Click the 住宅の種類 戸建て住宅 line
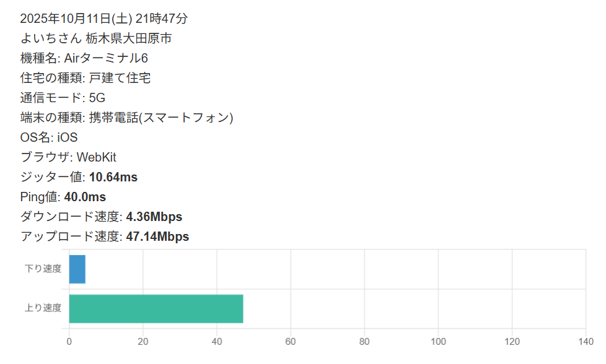606x364 pixels. pyautogui.click(x=86, y=78)
